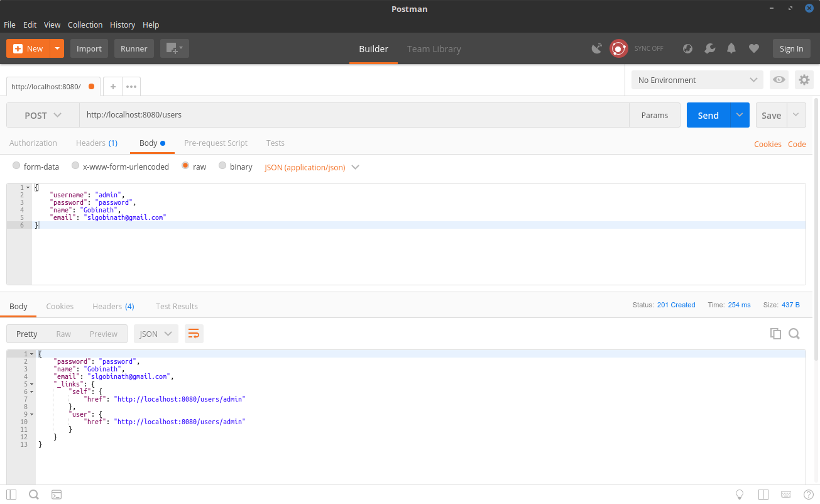Image resolution: width=820 pixels, height=504 pixels.
Task: Click the heart icon in header
Action: tap(754, 48)
